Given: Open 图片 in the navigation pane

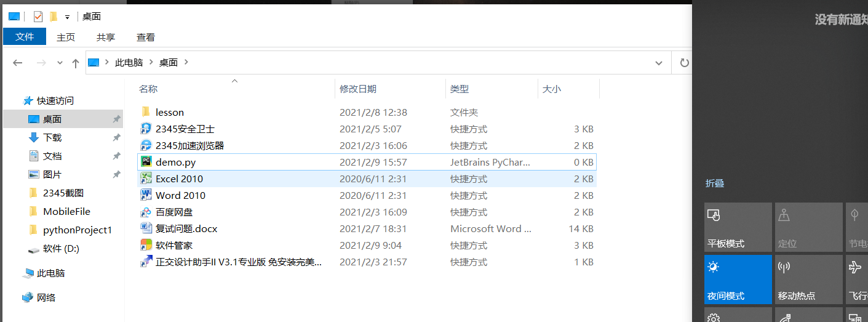Looking at the screenshot, I should (x=52, y=174).
